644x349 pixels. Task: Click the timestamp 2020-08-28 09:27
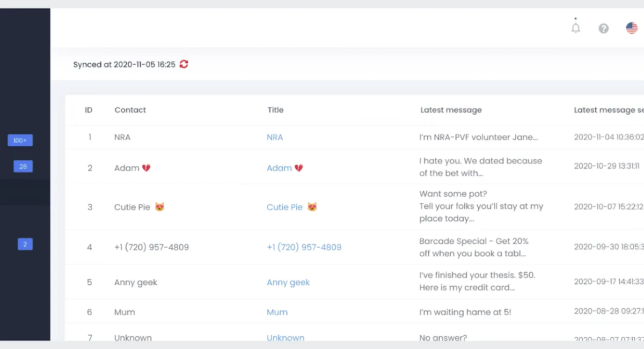(609, 311)
